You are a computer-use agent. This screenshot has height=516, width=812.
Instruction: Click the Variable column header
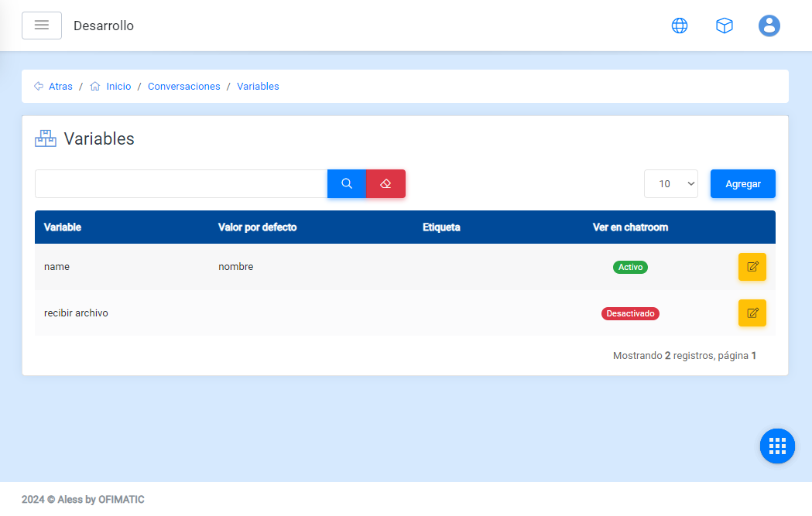pos(63,227)
